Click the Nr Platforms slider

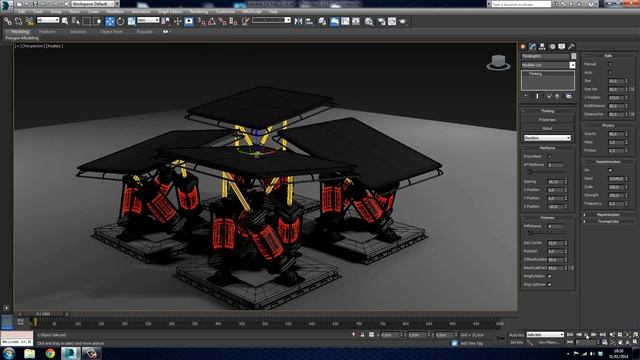point(547,171)
